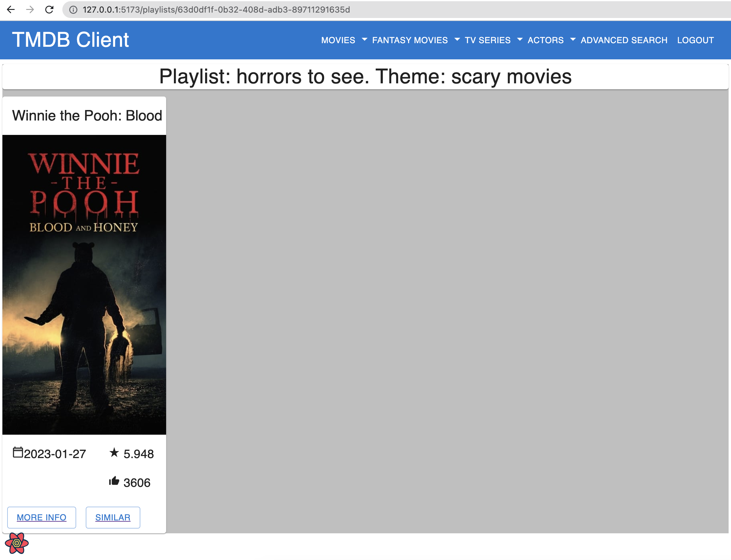Open the React Query devtools flower icon
This screenshot has height=560, width=731.
(17, 543)
